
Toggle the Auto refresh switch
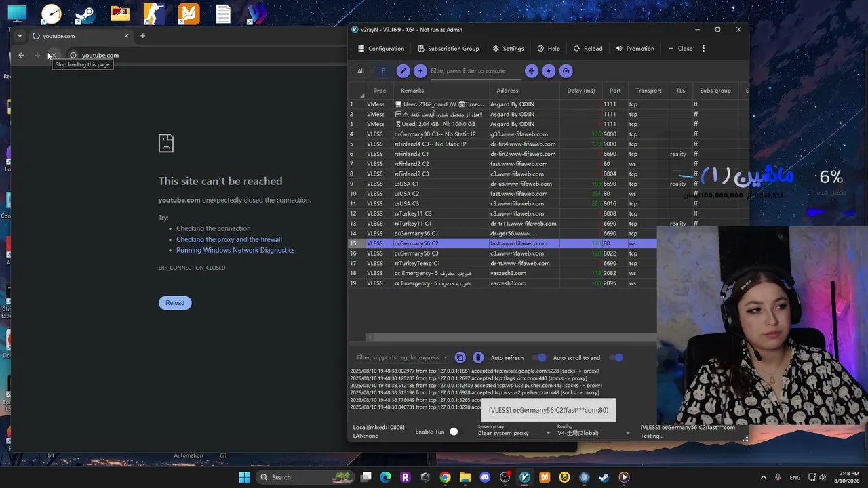click(x=539, y=357)
